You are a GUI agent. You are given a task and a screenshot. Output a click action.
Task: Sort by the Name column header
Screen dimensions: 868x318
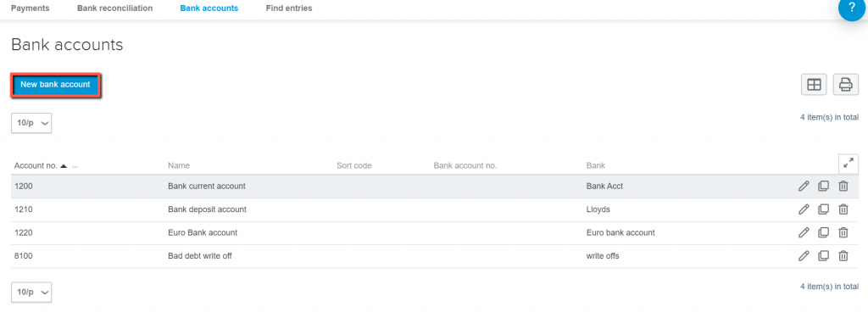pyautogui.click(x=179, y=165)
